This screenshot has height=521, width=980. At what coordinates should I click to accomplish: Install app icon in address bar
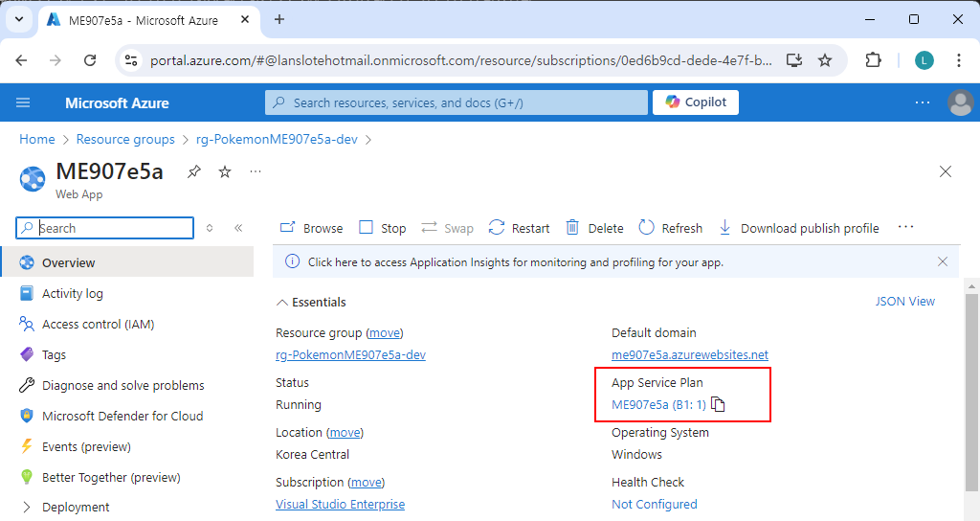tap(793, 60)
